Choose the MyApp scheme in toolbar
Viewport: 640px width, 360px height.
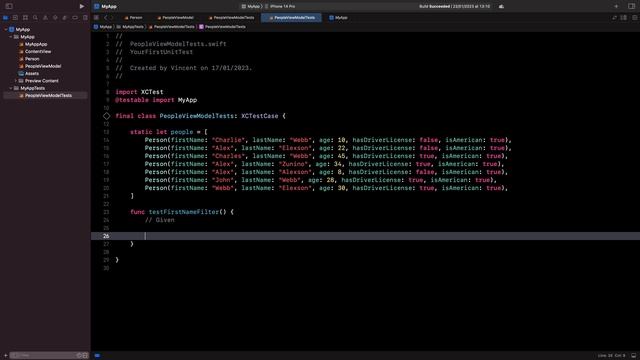point(251,6)
